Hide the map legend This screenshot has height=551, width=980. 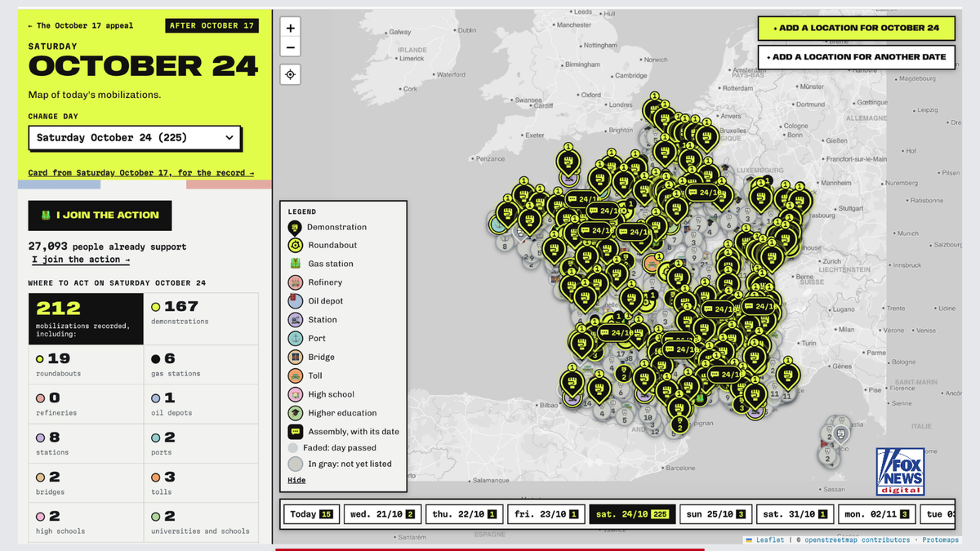pyautogui.click(x=296, y=480)
